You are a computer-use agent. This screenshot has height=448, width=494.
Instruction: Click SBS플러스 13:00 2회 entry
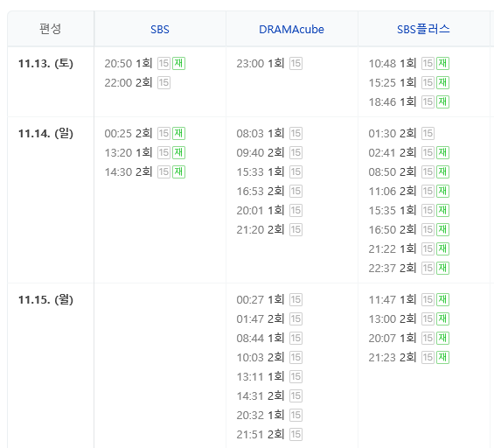(409, 318)
